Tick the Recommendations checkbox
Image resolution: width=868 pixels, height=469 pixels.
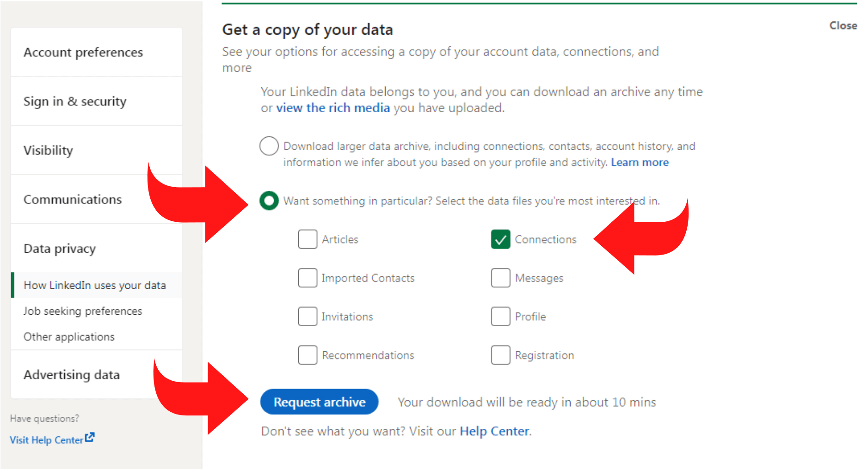308,355
